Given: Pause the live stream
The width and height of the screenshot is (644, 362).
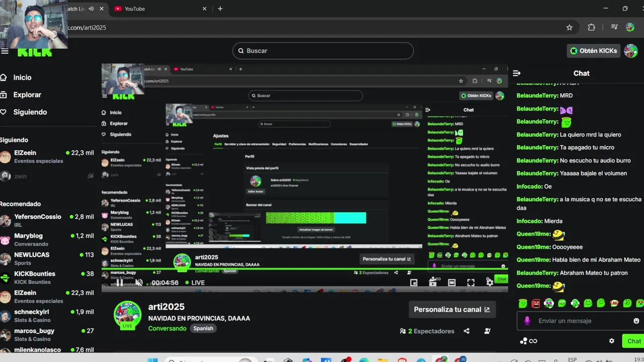Looking at the screenshot, I should click(120, 283).
